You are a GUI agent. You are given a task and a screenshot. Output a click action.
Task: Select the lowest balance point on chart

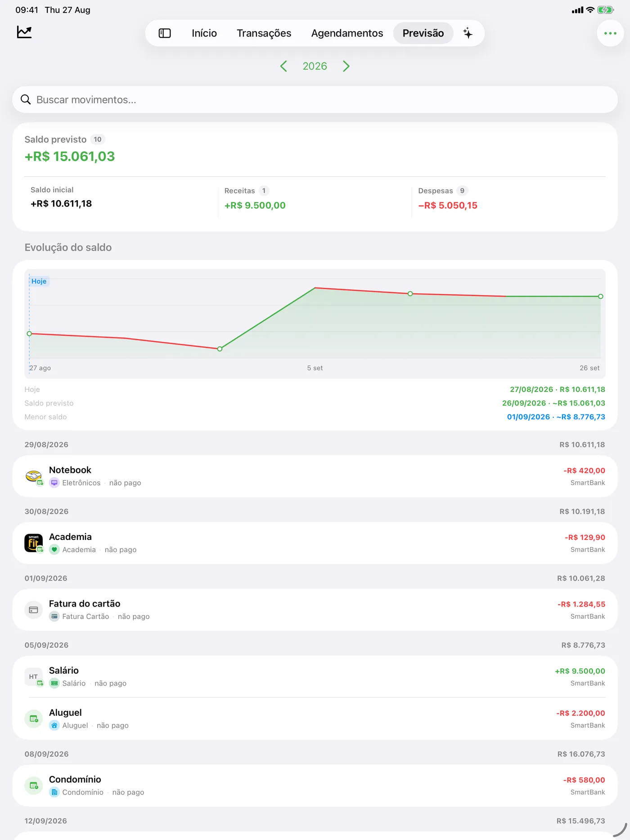pos(220,349)
